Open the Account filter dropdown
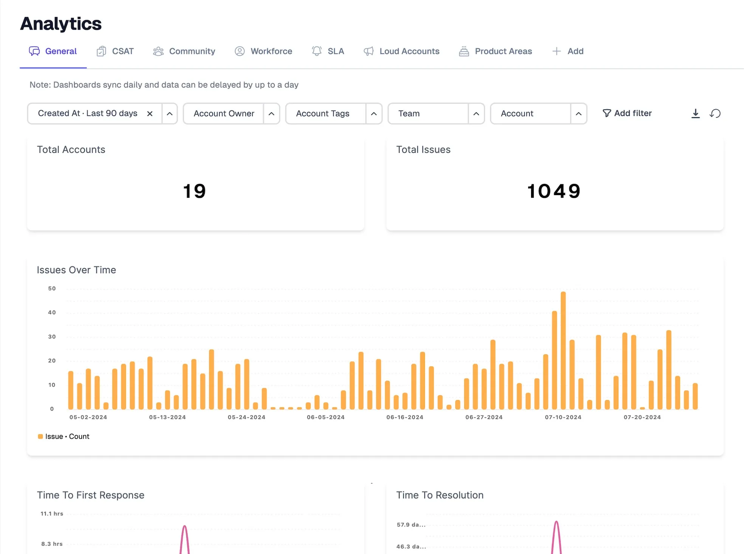 pyautogui.click(x=531, y=113)
